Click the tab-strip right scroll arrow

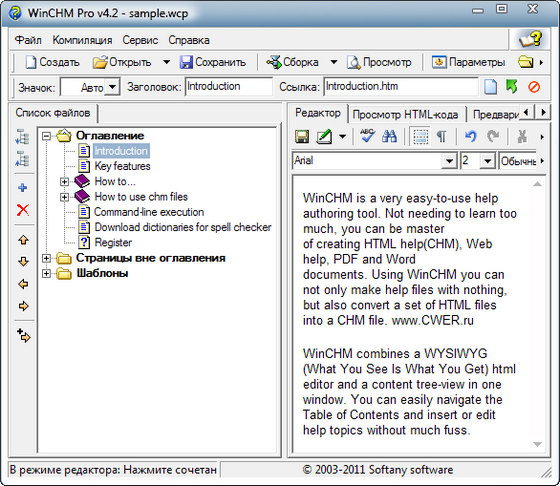(543, 112)
